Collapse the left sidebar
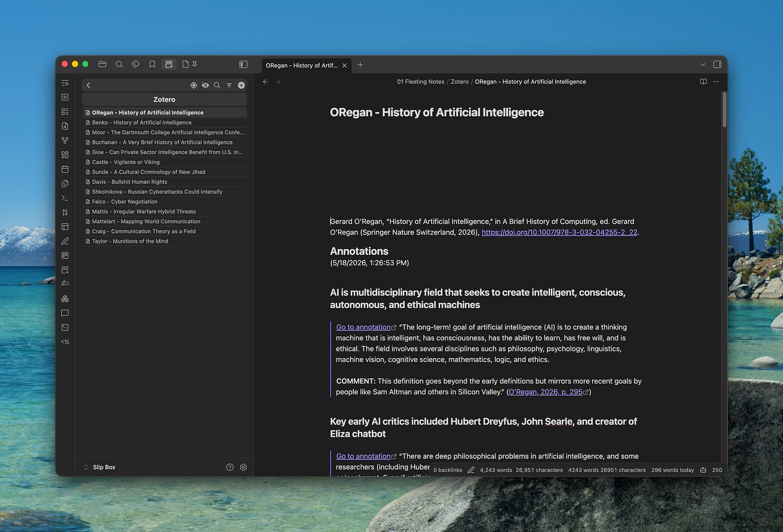The height and width of the screenshot is (532, 783). pyautogui.click(x=243, y=65)
